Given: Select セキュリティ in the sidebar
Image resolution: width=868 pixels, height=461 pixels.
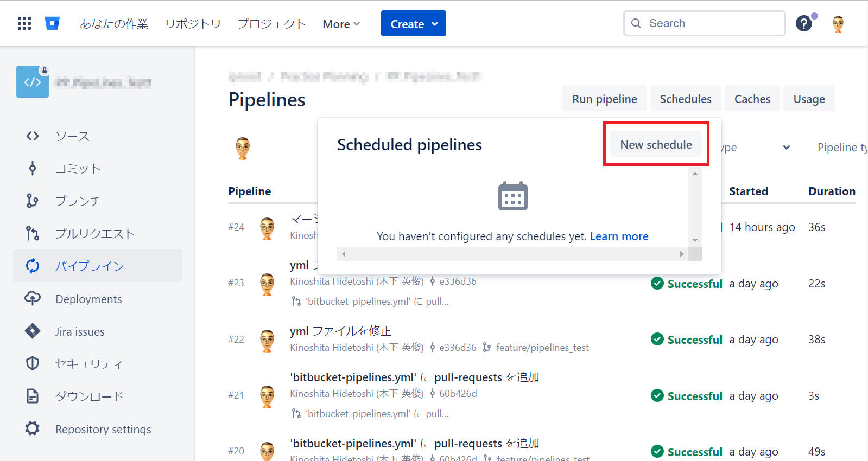Looking at the screenshot, I should click(98, 364).
